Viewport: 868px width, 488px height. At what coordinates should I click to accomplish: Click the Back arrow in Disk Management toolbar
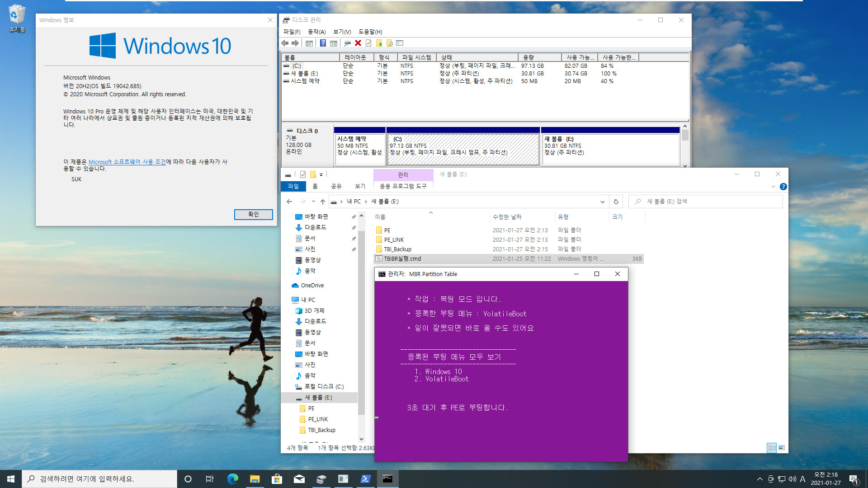click(285, 43)
